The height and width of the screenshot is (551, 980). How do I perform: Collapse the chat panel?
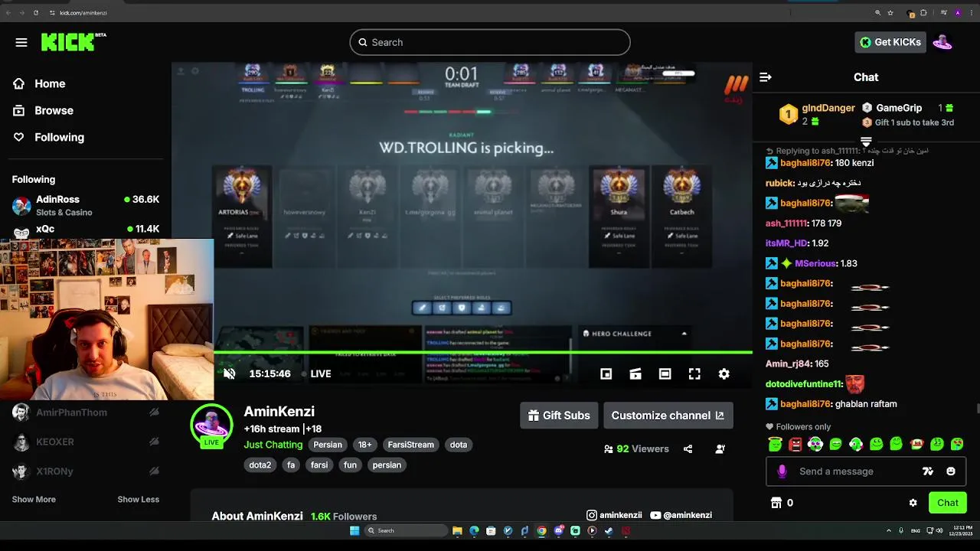pos(765,77)
